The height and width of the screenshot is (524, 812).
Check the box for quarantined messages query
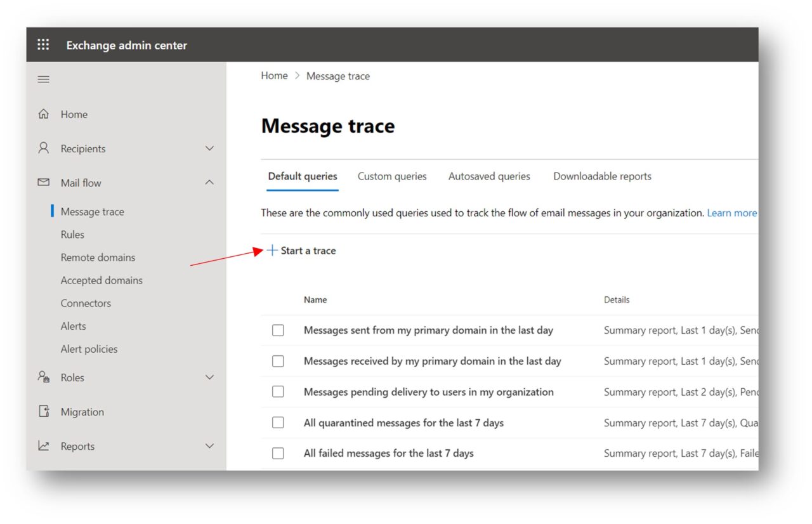278,422
